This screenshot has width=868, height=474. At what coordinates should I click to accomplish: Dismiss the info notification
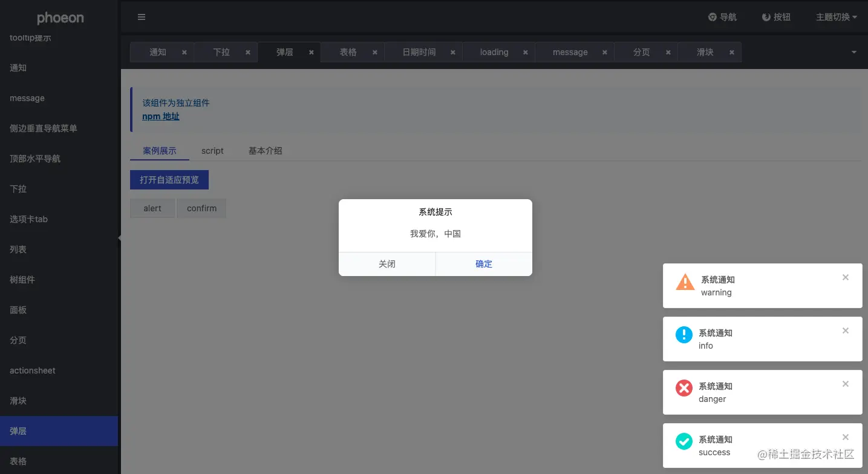[x=846, y=331]
